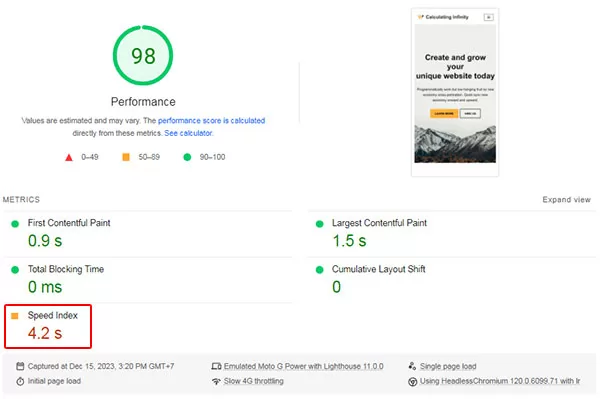
Task: Select the Largest Contentful Paint metric
Action: [452, 234]
